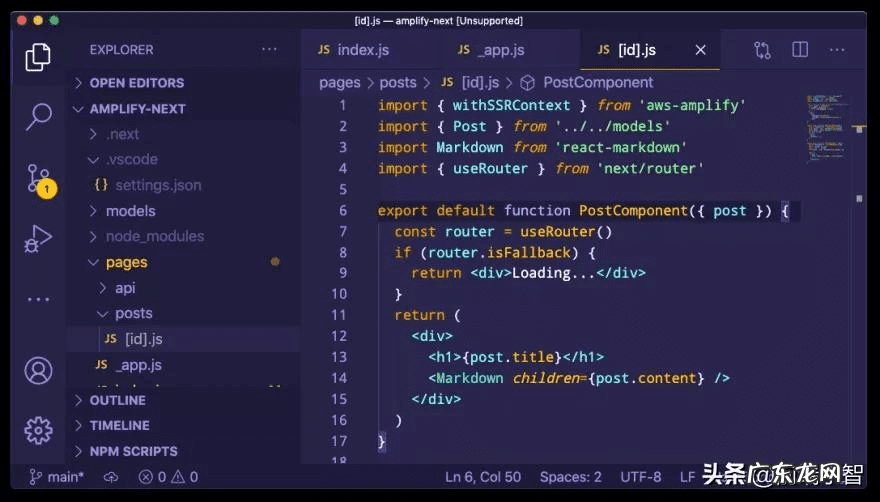Open the Accounts icon in activity bar
Image resolution: width=880 pixels, height=502 pixels.
point(38,371)
